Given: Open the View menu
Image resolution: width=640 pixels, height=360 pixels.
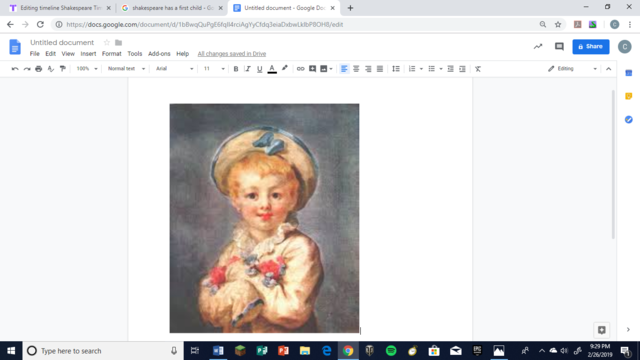Looking at the screenshot, I should [x=68, y=53].
